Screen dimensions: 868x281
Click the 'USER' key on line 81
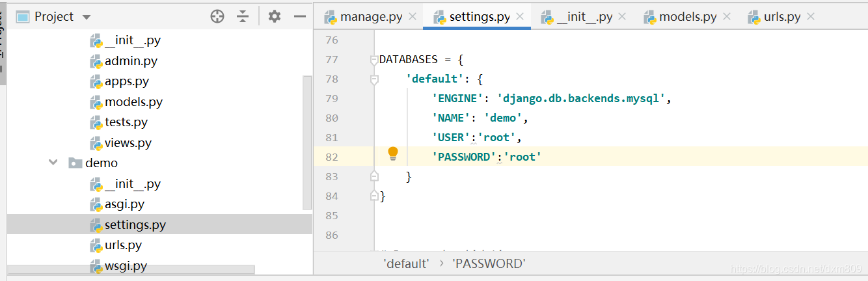point(452,137)
